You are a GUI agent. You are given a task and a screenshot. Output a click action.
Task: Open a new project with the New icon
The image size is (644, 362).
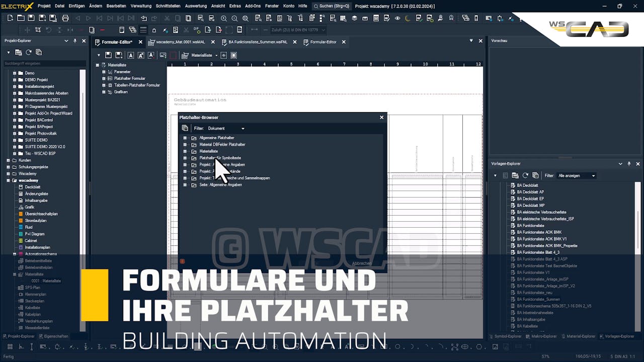pos(10,18)
